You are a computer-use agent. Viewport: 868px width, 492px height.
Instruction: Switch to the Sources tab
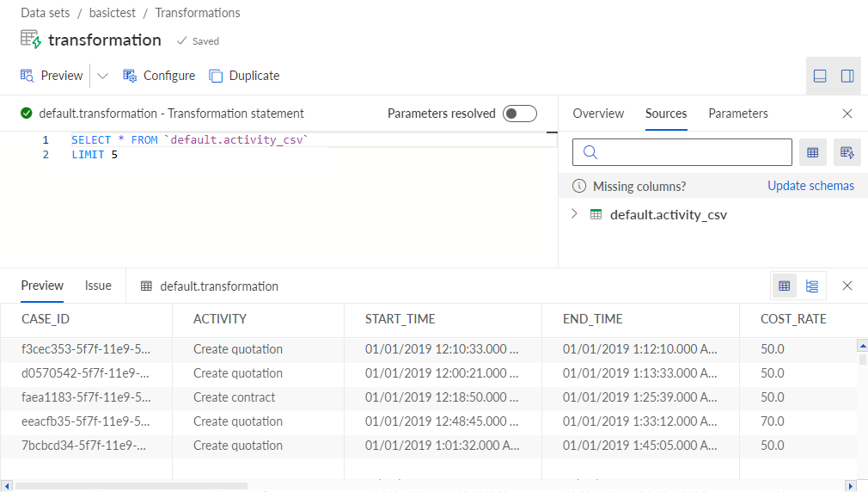[x=666, y=114]
